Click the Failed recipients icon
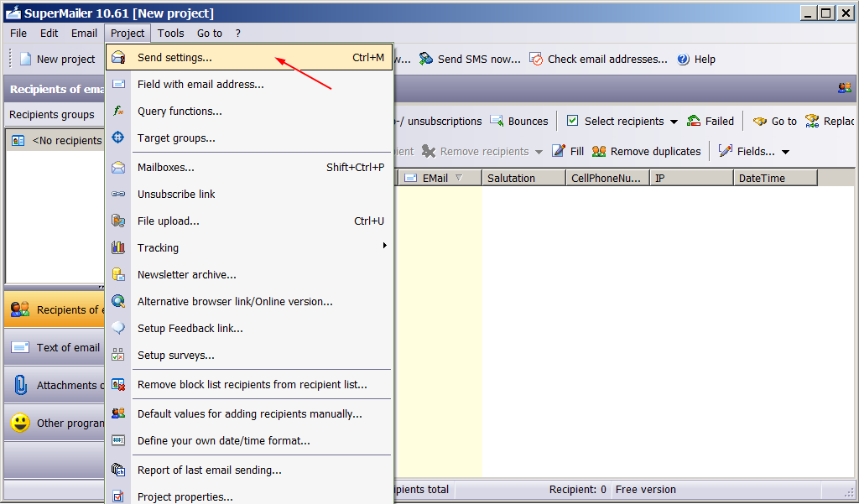 click(x=694, y=121)
